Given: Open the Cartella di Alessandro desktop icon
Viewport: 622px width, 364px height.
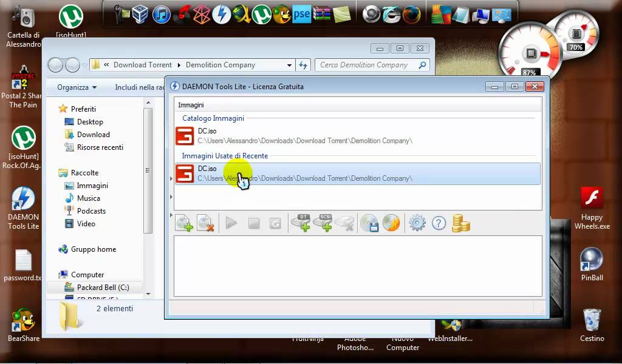Looking at the screenshot, I should (x=24, y=27).
